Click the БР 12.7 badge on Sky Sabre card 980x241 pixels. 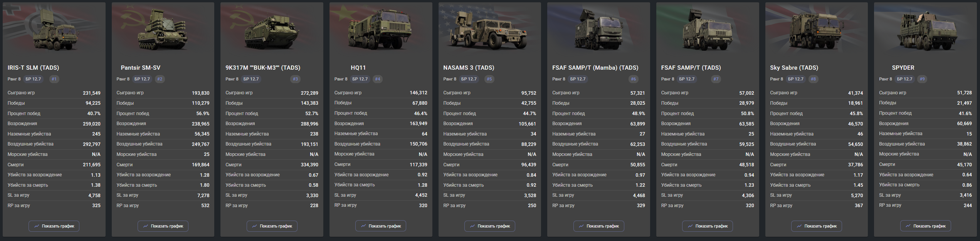pos(796,79)
